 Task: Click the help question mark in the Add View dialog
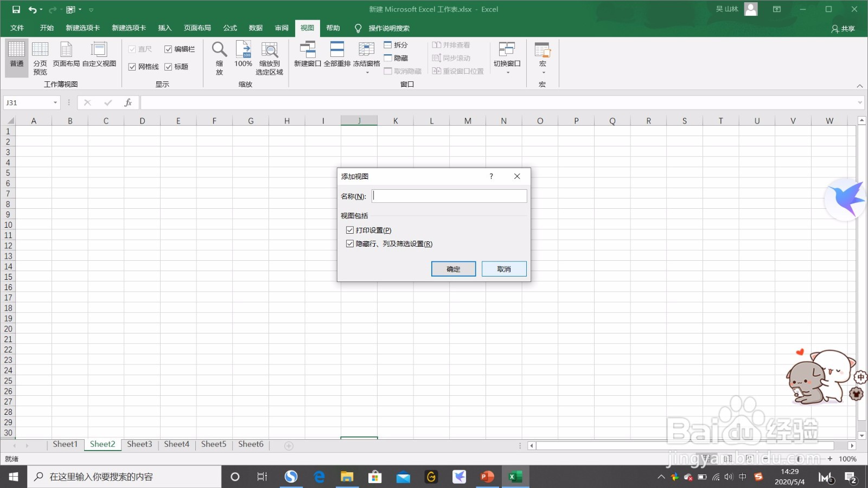click(491, 176)
